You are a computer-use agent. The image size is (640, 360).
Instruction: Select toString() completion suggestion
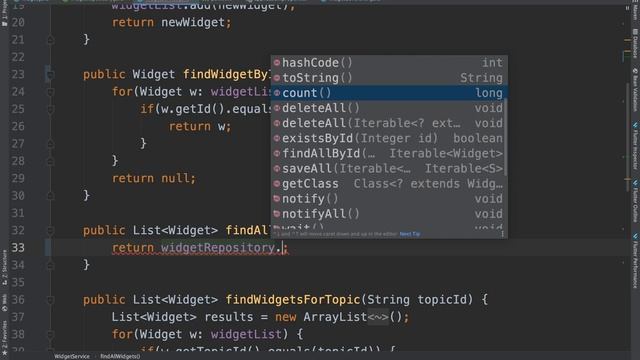click(389, 78)
